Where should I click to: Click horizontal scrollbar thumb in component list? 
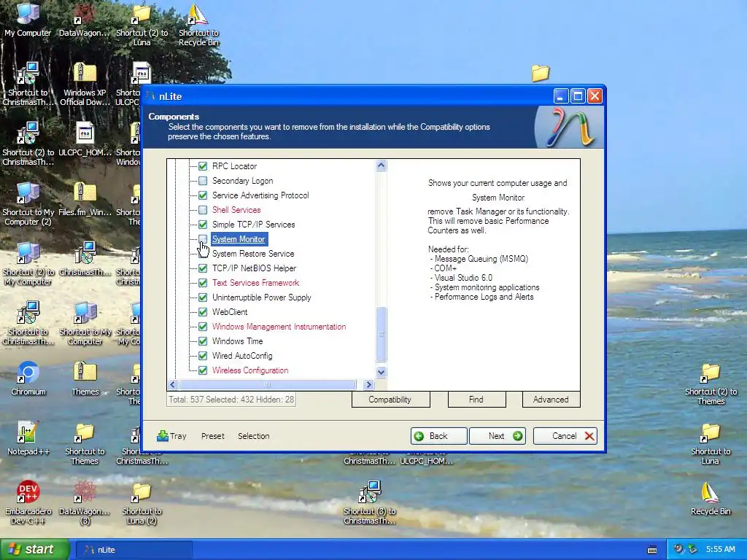[268, 384]
